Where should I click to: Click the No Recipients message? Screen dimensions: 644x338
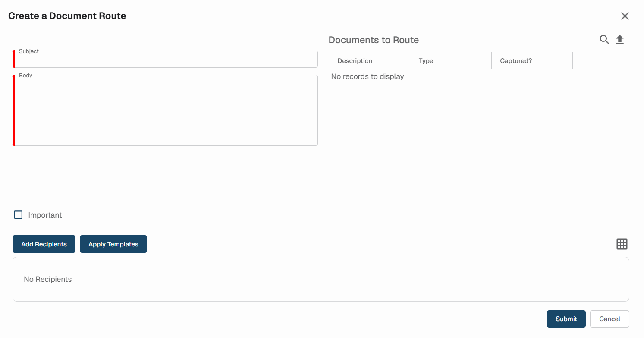pyautogui.click(x=48, y=279)
